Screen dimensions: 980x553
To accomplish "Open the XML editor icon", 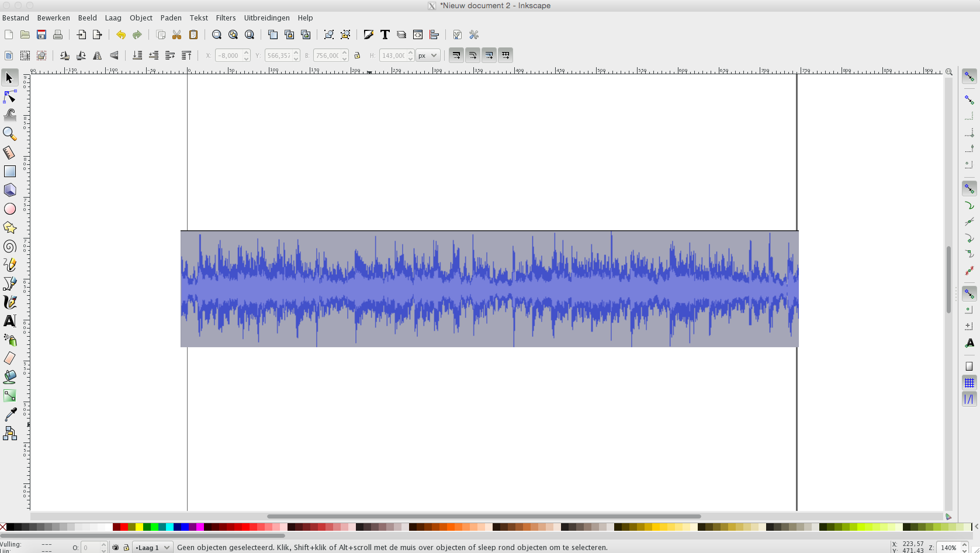I will tap(418, 34).
